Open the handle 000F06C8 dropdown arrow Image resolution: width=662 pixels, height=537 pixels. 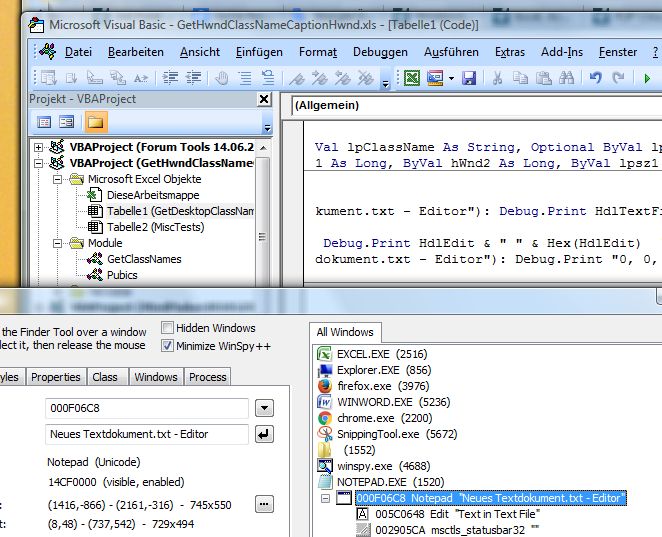[264, 408]
